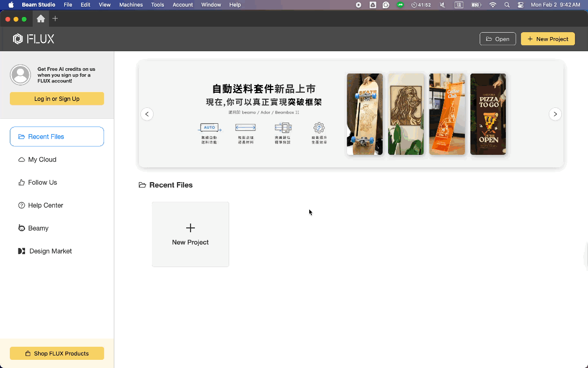Open Control Center in menu bar

pos(520,5)
